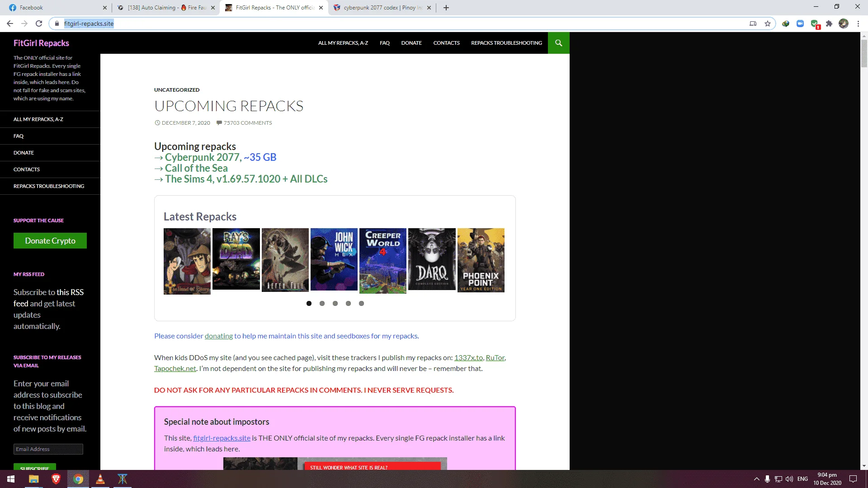
Task: Select the fourth carousel dot
Action: tap(348, 304)
